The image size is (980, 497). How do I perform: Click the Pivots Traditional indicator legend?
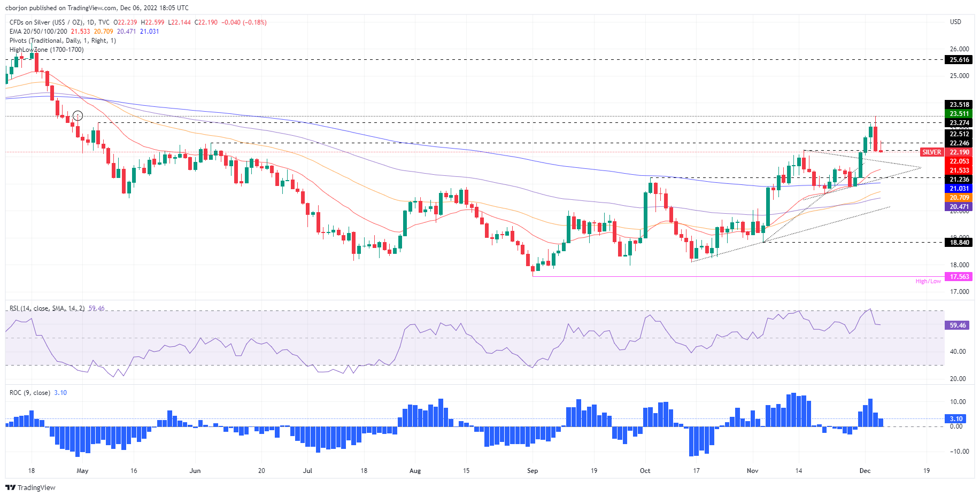63,41
